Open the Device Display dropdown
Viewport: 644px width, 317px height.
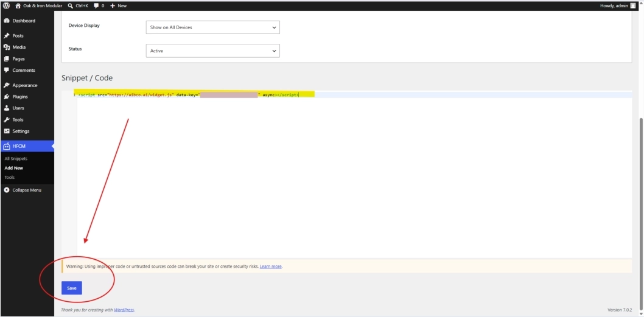click(213, 27)
